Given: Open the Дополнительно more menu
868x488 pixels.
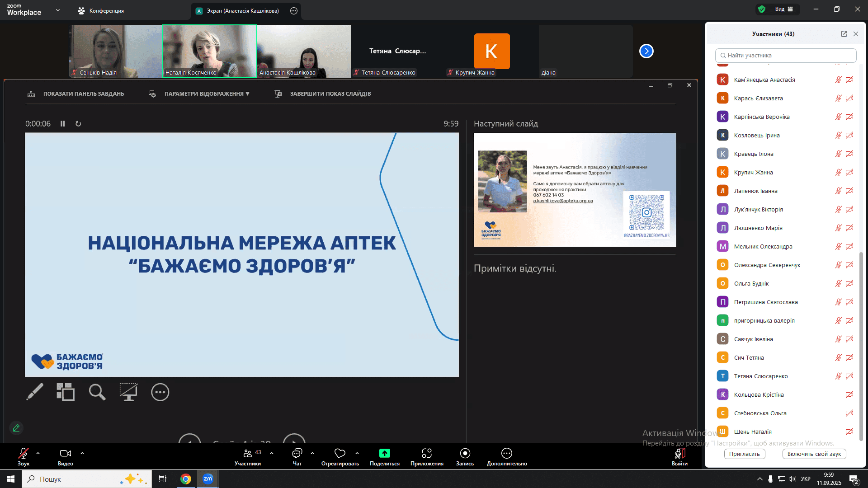Looking at the screenshot, I should [x=507, y=456].
